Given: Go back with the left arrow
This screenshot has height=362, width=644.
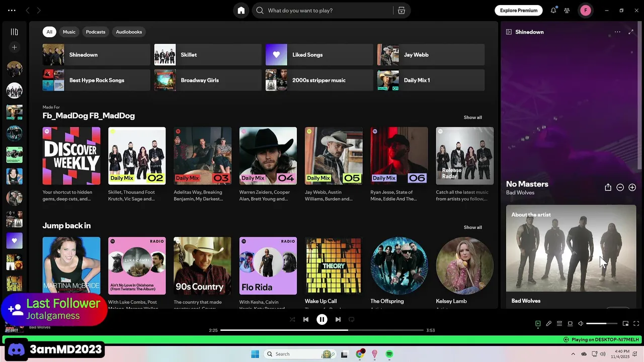Looking at the screenshot, I should click(28, 11).
